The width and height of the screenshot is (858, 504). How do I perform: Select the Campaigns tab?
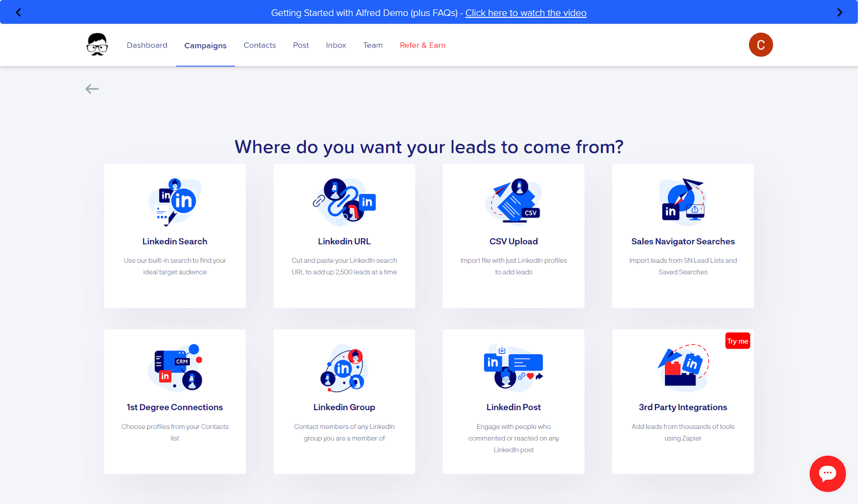(x=205, y=46)
